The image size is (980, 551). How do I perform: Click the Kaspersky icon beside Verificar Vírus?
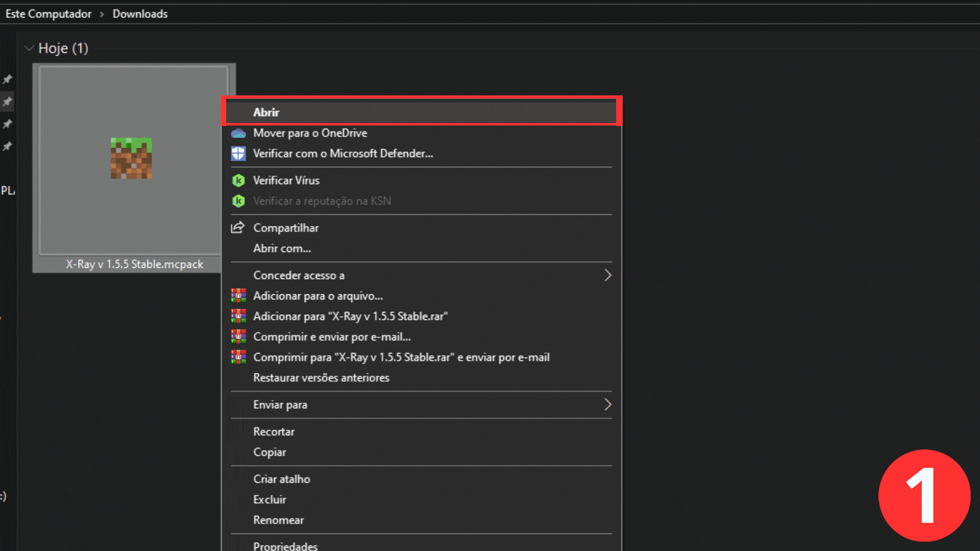[x=238, y=181]
